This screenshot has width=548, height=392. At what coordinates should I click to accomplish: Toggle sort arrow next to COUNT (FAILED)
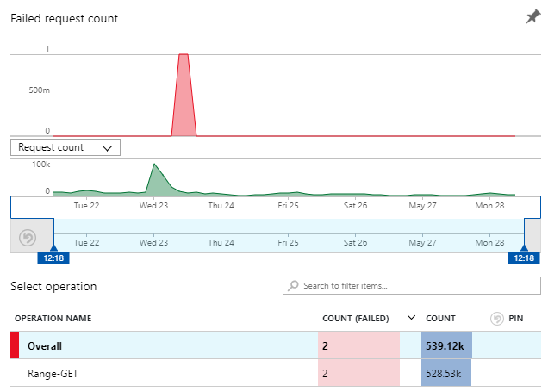(411, 318)
